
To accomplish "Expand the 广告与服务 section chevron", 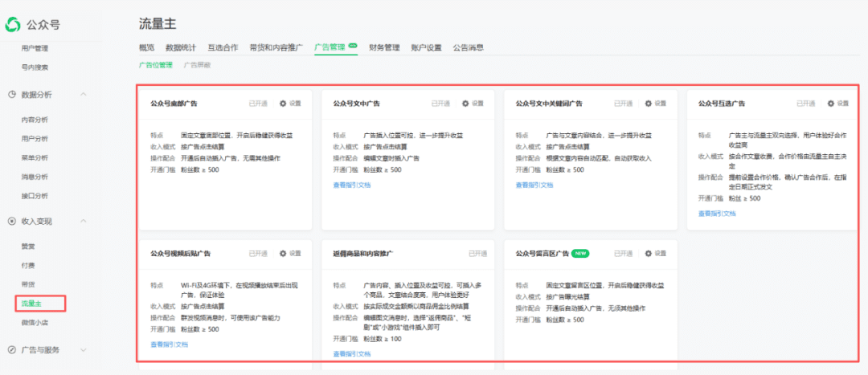I will tap(84, 350).
